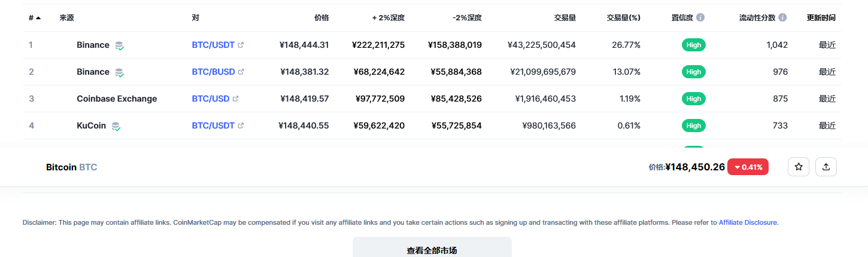The image size is (868, 257).
Task: Open Coinbase Exchange source page
Action: [x=117, y=99]
